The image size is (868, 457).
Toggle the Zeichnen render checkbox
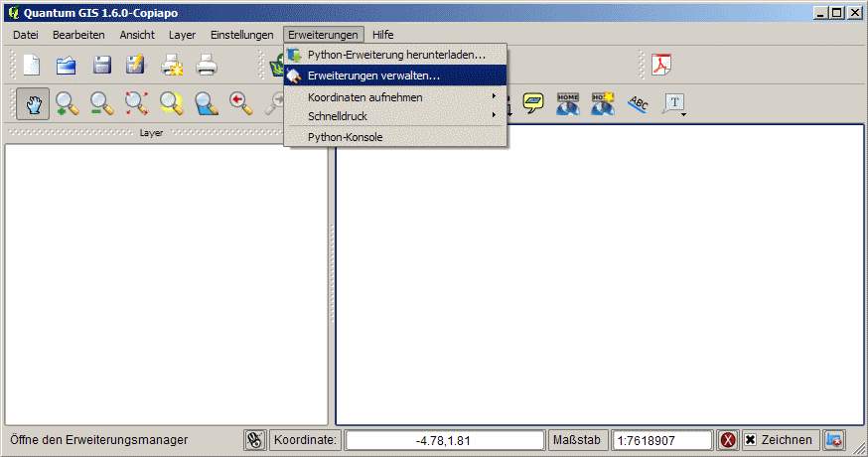coord(750,440)
